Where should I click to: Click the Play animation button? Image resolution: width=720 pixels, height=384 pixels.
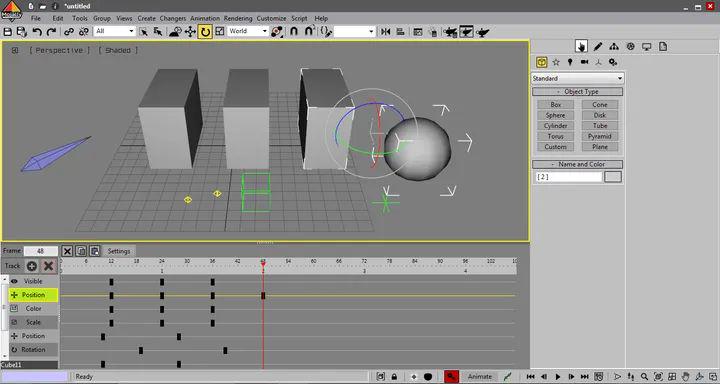click(x=558, y=377)
